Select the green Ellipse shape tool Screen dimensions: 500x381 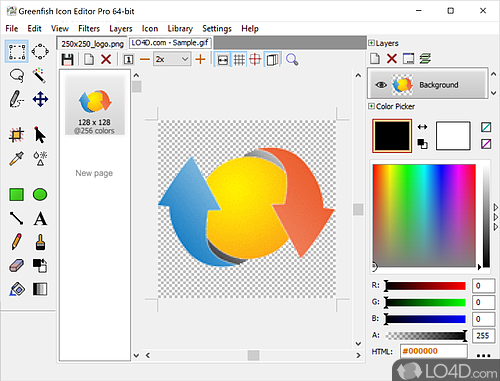(40, 194)
